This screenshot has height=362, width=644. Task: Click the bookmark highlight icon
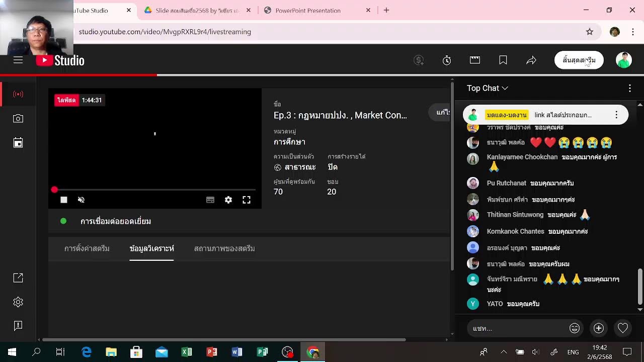[x=503, y=60]
